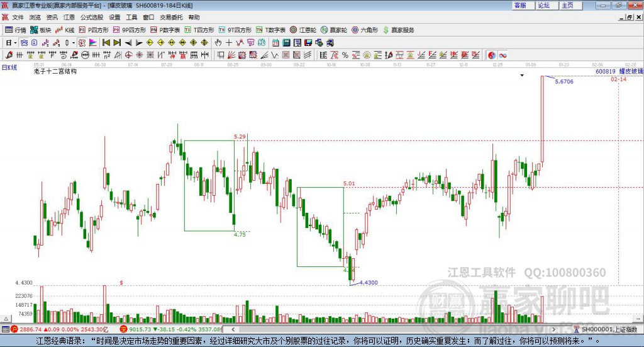Click the first yellow diamond arrow icon
Screen dimensions: 644x347
pos(150,43)
